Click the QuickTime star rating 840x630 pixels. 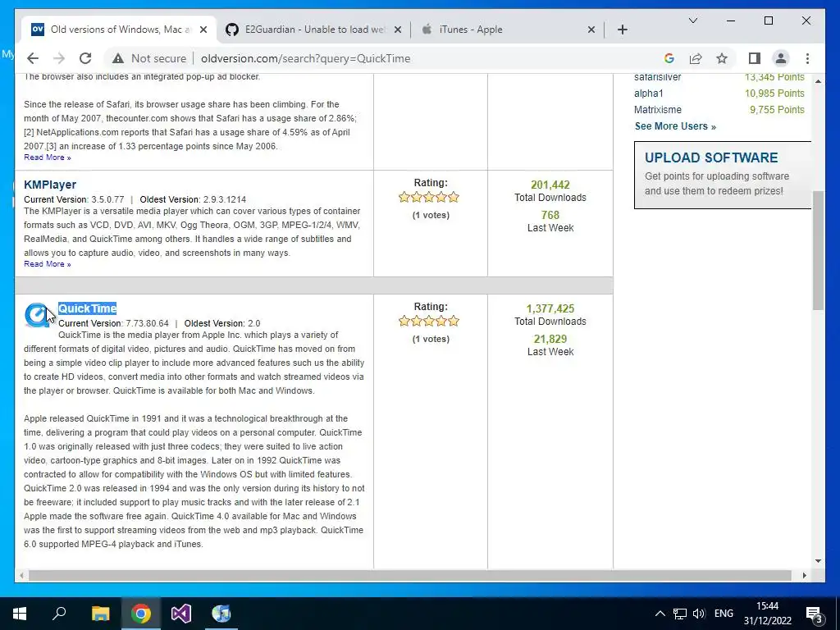click(428, 321)
